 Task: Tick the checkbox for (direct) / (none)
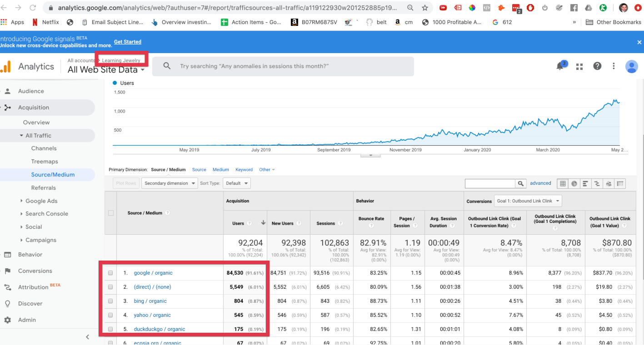(x=110, y=287)
